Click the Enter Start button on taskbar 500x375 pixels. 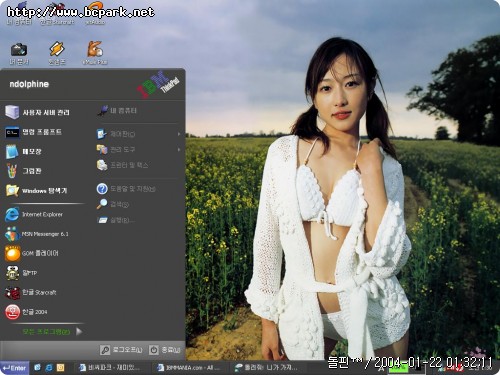pyautogui.click(x=14, y=368)
